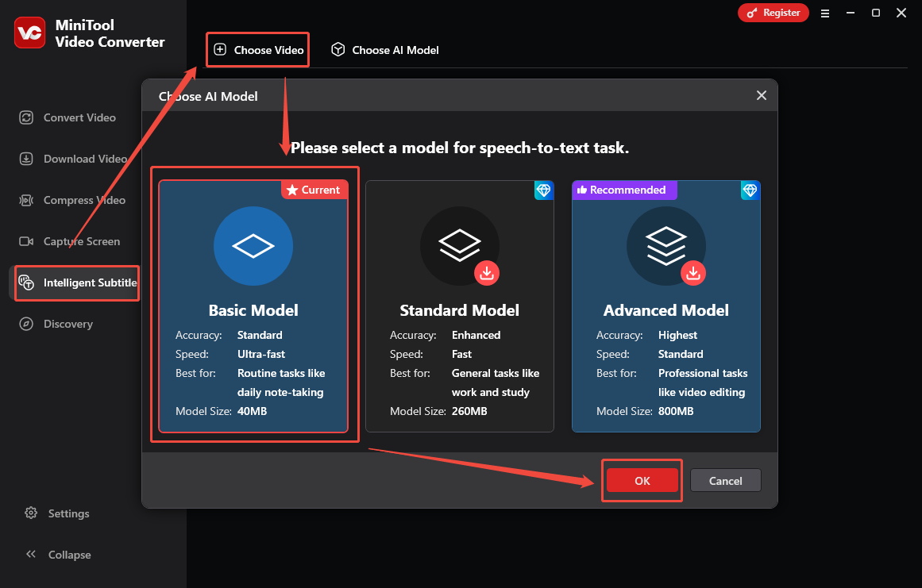Open the hamburger menu

tap(825, 13)
